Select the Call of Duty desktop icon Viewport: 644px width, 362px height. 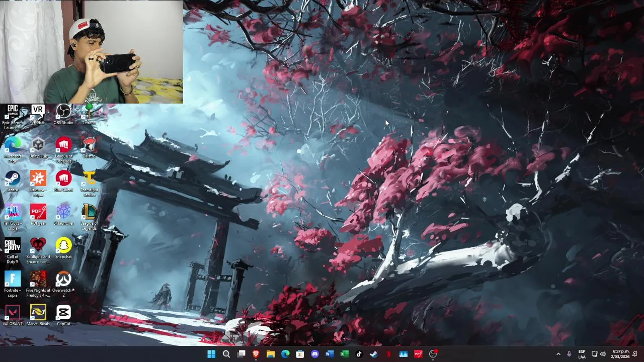coord(12,251)
